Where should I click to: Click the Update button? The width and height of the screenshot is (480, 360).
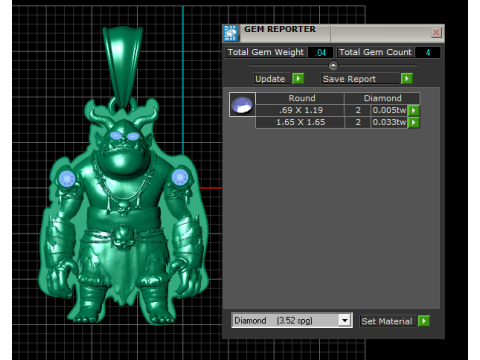[x=271, y=79]
